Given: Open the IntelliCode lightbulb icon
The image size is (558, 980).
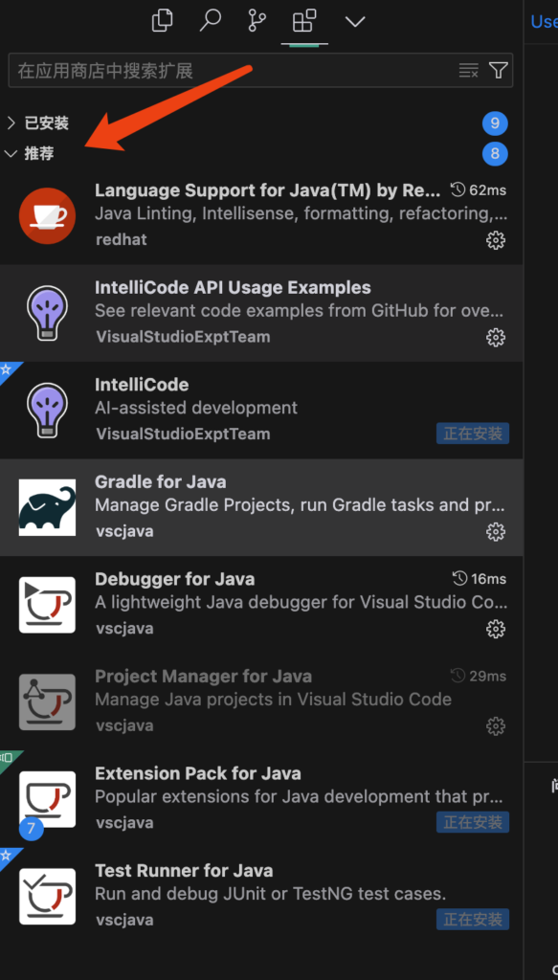Looking at the screenshot, I should point(48,410).
